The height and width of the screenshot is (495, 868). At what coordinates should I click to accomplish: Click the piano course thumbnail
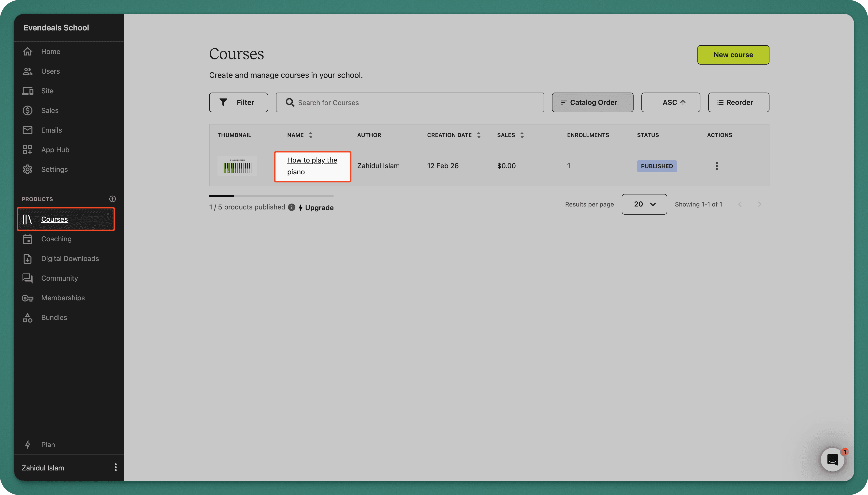point(237,166)
